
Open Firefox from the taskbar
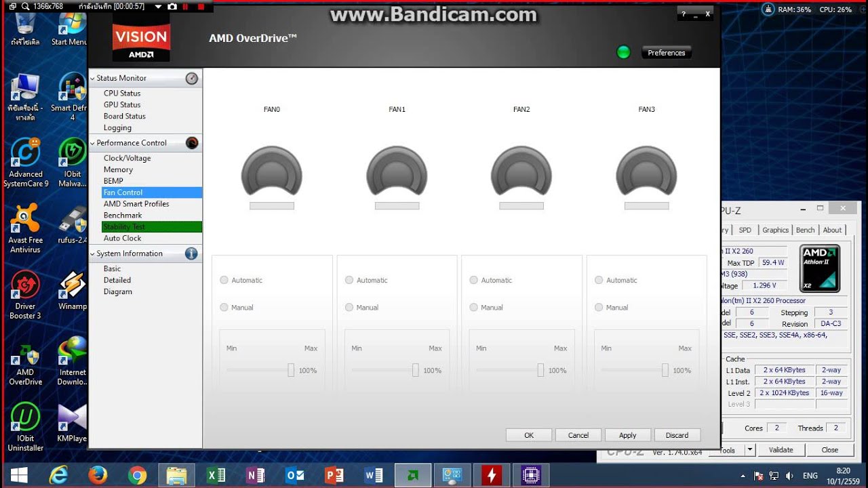pyautogui.click(x=98, y=475)
